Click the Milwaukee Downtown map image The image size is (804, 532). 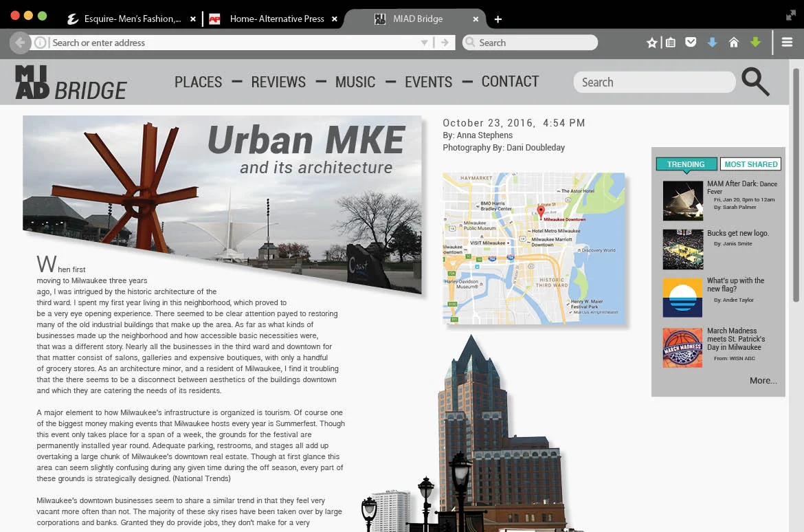[x=534, y=248]
